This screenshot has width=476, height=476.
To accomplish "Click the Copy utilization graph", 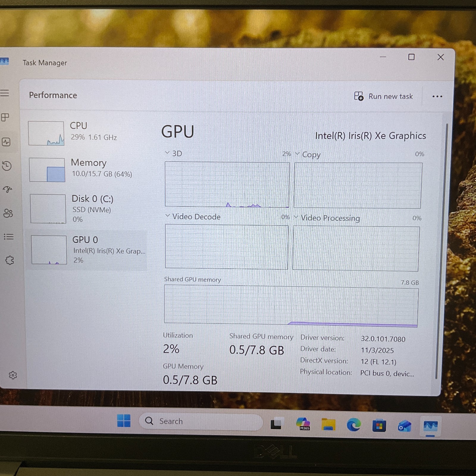I will click(358, 185).
